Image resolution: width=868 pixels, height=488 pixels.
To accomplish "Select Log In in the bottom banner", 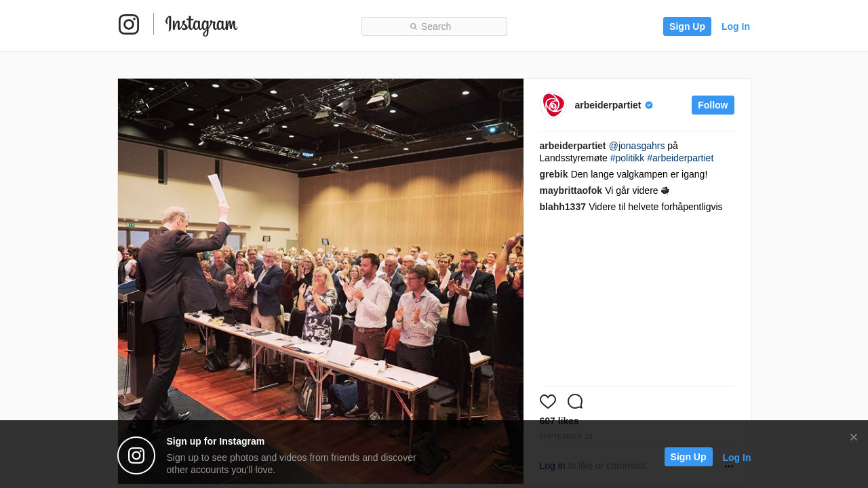I will pyautogui.click(x=736, y=457).
